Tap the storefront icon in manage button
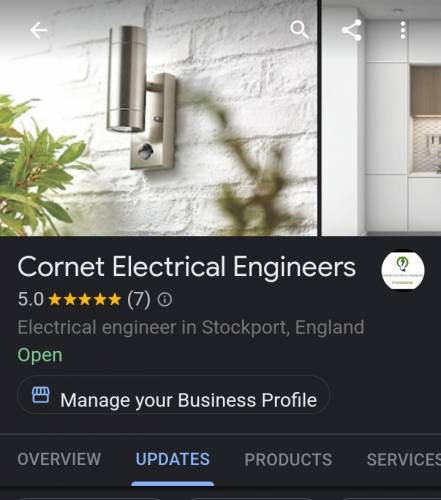 point(41,395)
